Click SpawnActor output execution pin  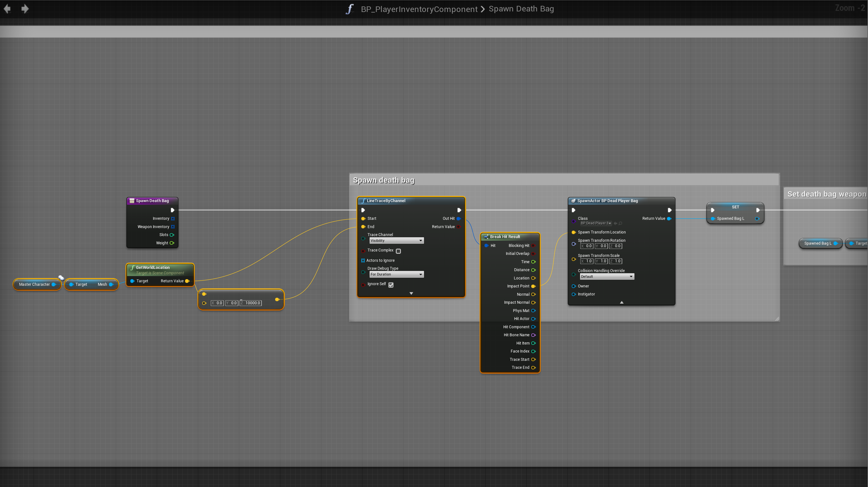670,210
